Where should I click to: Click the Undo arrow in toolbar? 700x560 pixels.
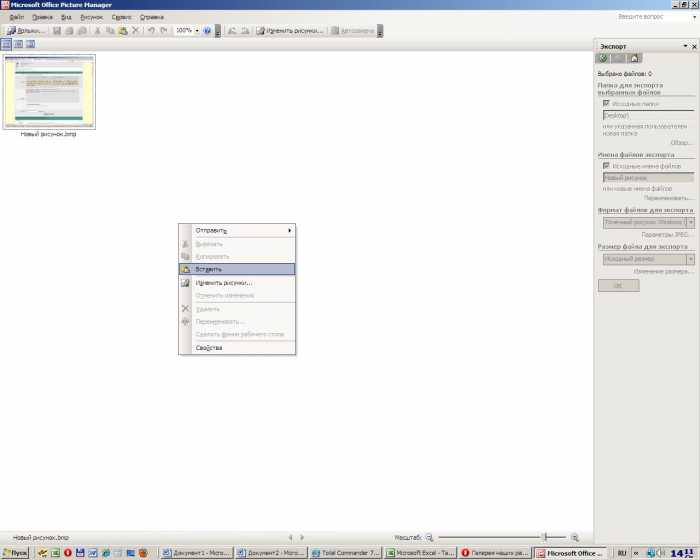coord(151,31)
